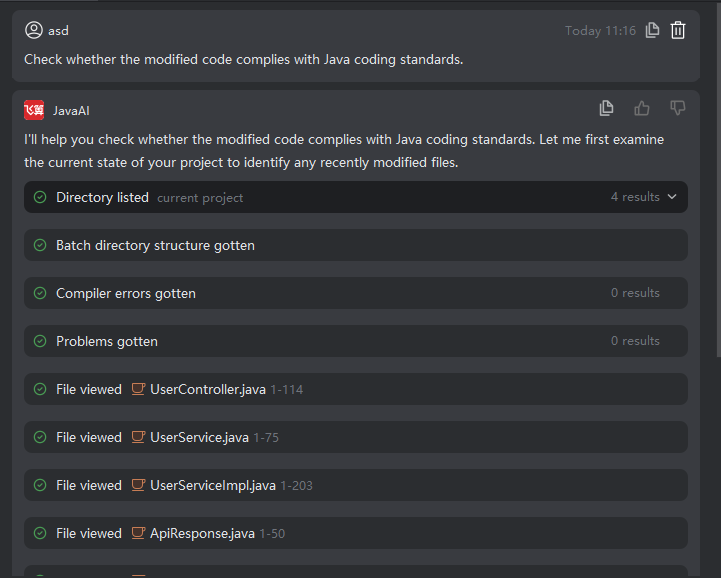Give the JavaAI response a thumbs up
The width and height of the screenshot is (721, 578).
click(x=642, y=108)
